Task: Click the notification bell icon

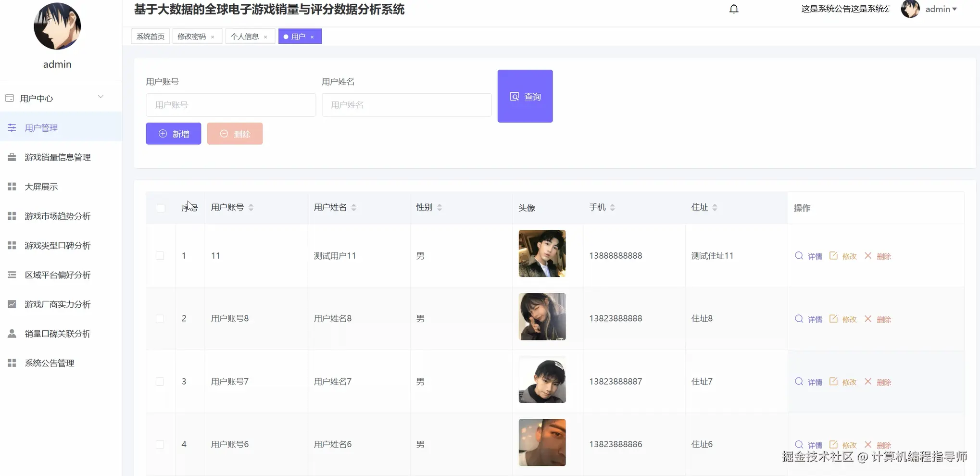Action: pyautogui.click(x=733, y=9)
